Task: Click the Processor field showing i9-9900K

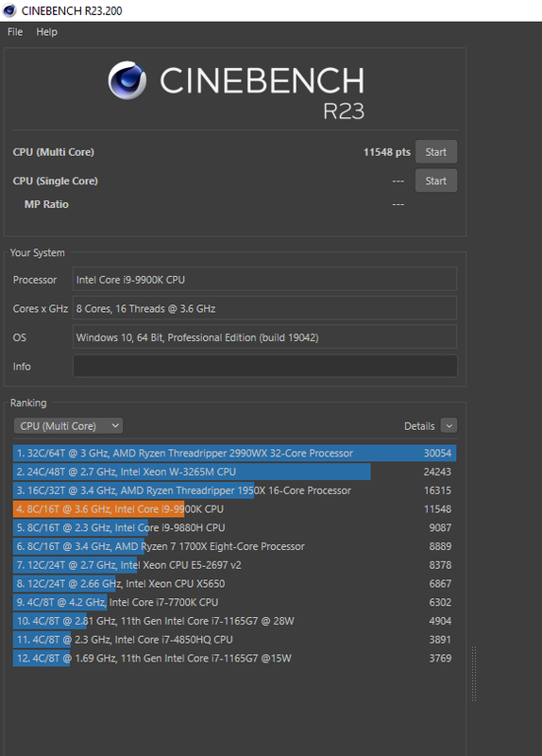Action: click(x=265, y=279)
